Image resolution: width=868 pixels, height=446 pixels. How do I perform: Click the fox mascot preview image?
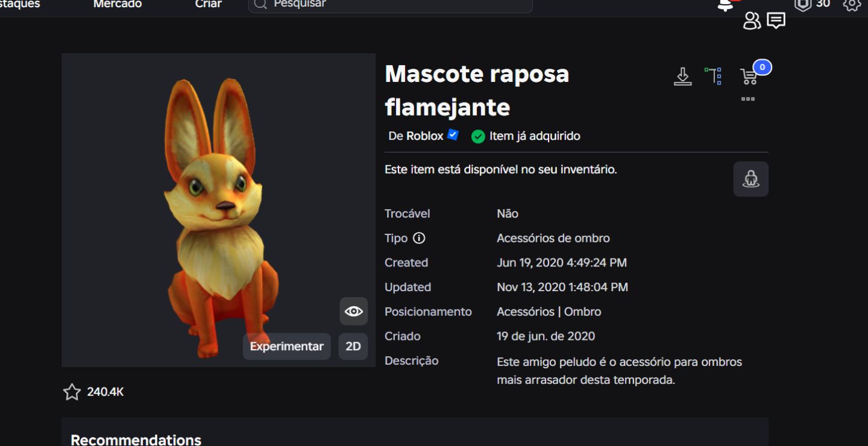pyautogui.click(x=219, y=210)
